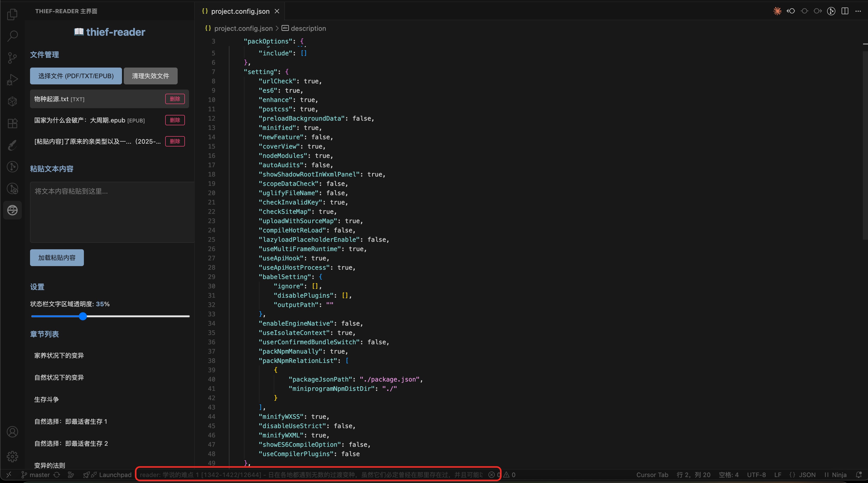
Task: Click 删除 for 物种起源.txt
Action: (175, 99)
